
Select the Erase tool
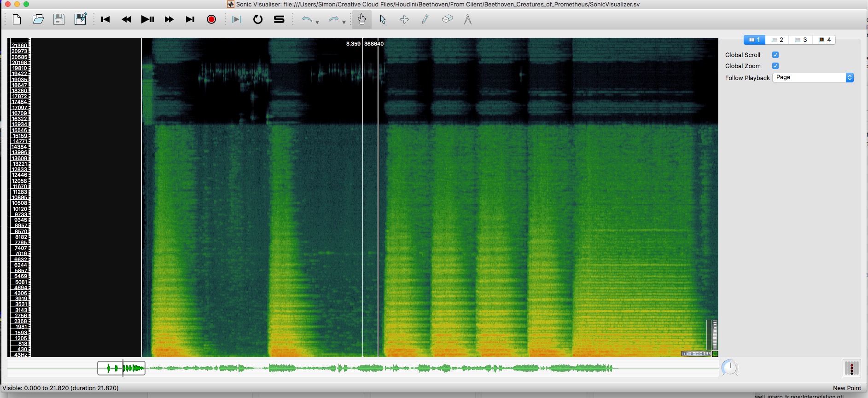click(447, 19)
